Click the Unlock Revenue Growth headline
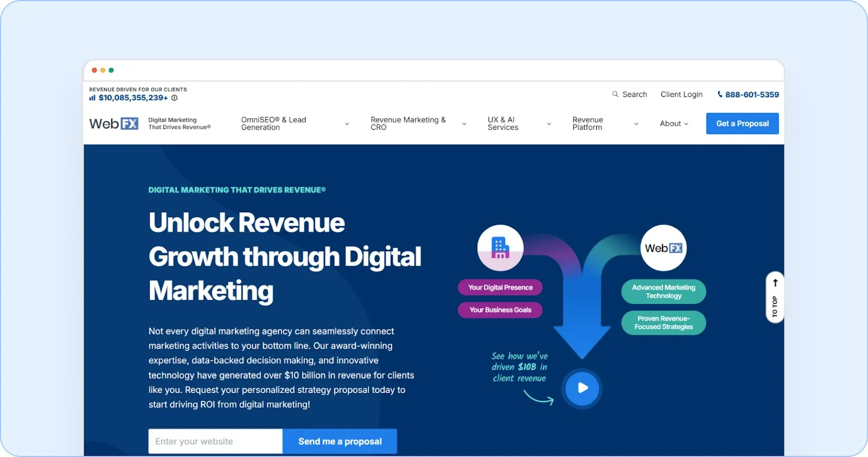This screenshot has height=457, width=868. pos(285,256)
